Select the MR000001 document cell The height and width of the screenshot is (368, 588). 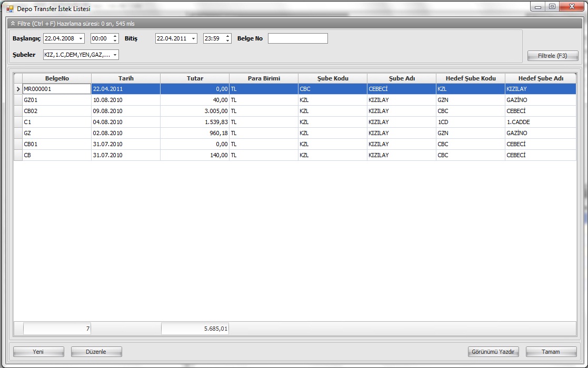click(57, 89)
